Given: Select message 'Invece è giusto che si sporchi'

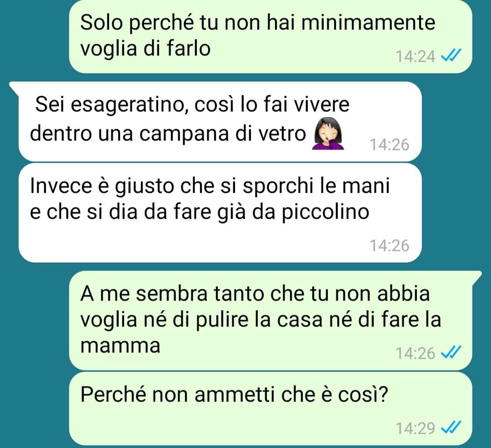Looking at the screenshot, I should coord(220,213).
